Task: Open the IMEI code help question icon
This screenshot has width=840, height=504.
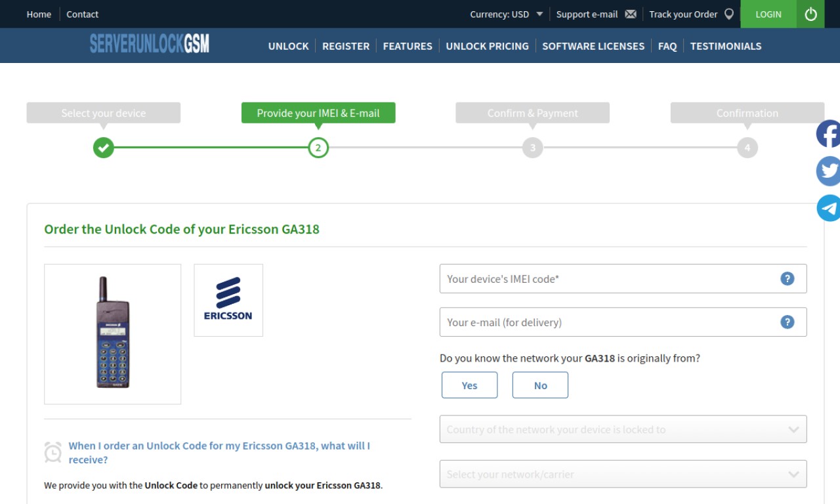Action: point(787,279)
